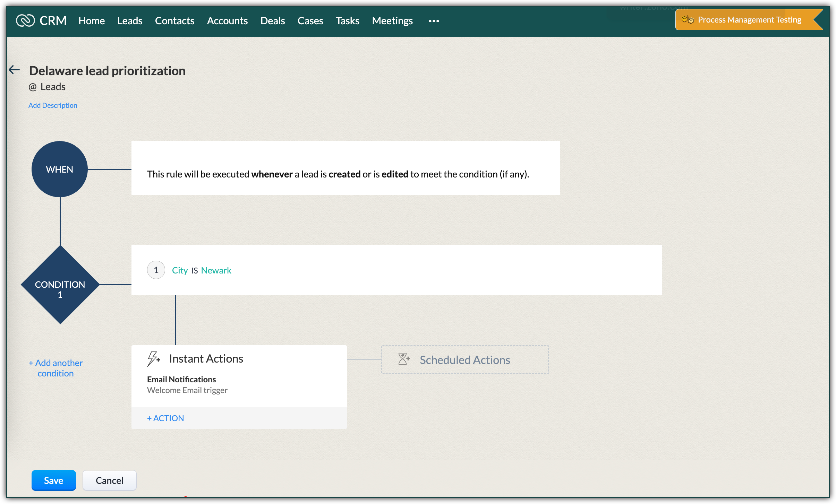
Task: Click condition number 1 circle badge
Action: click(x=156, y=270)
